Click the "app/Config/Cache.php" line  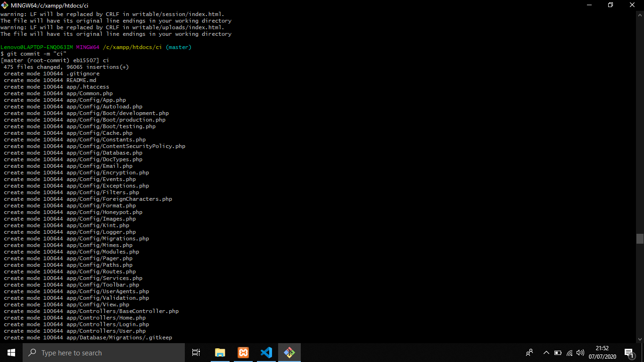68,133
